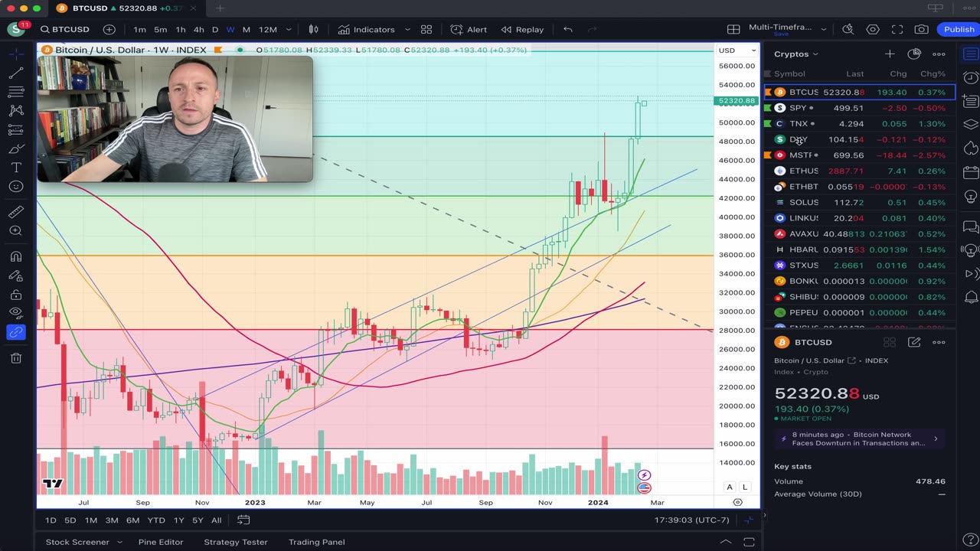Select the patterns drawing tool

15,111
